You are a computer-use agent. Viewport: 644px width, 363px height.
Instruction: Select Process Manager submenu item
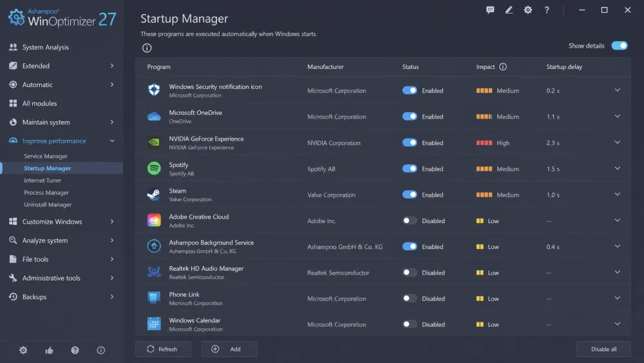[x=46, y=192]
